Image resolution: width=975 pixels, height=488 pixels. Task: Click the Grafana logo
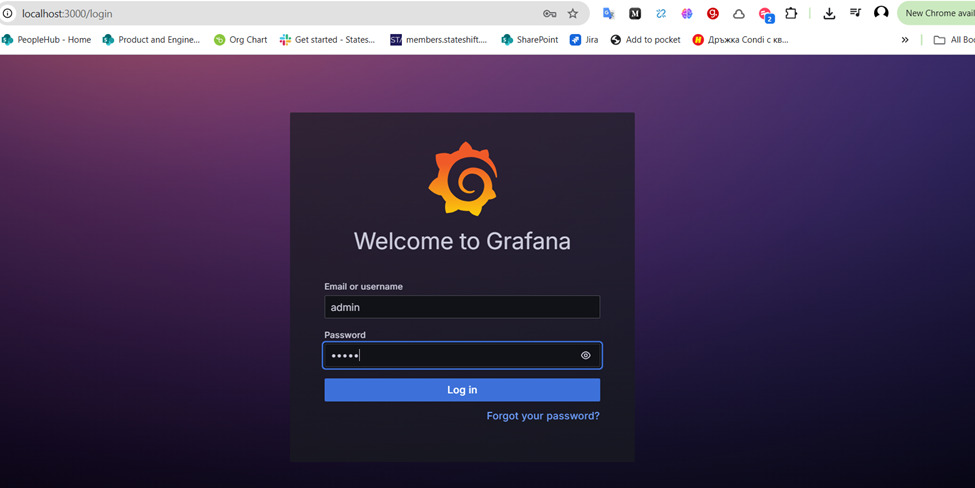click(463, 179)
